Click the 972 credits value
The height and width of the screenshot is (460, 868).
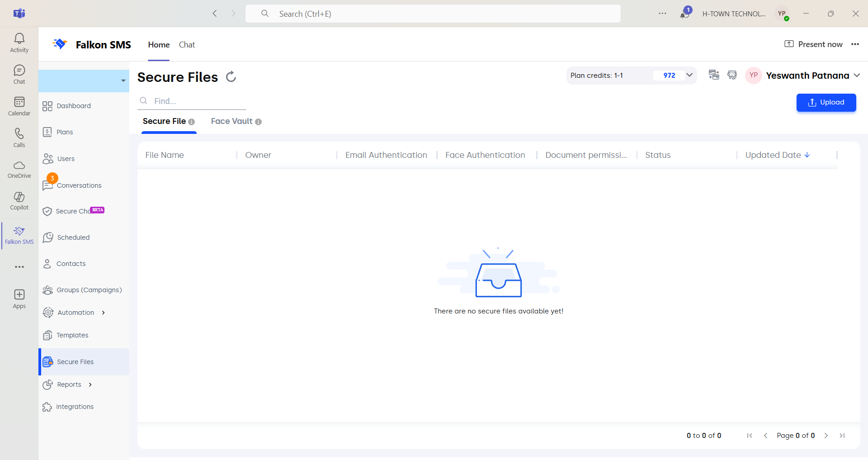click(669, 76)
